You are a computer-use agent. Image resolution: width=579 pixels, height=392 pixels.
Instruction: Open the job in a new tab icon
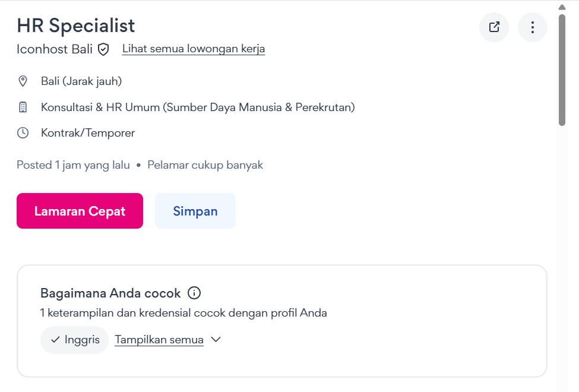[x=494, y=27]
